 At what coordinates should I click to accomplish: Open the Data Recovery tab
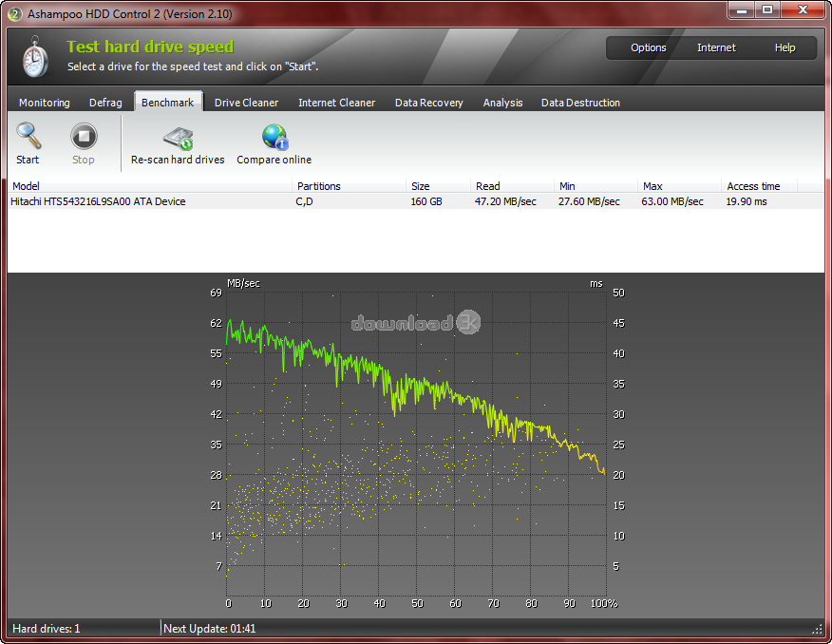pos(428,103)
